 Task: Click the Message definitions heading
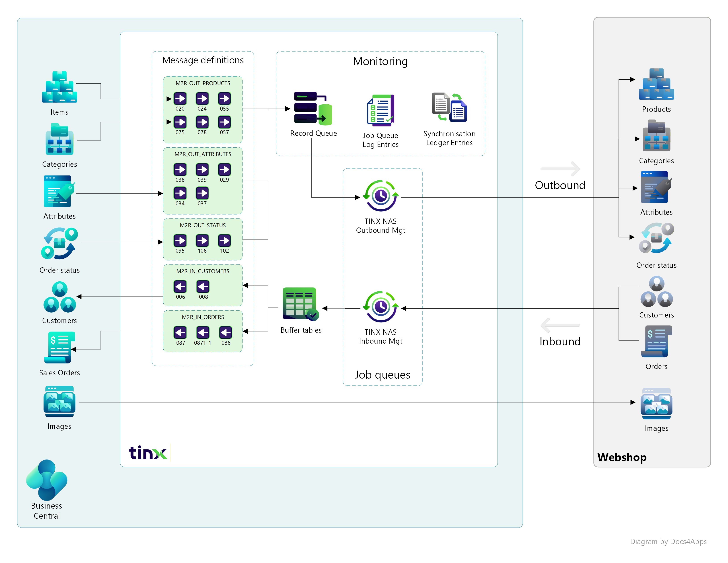(x=203, y=60)
